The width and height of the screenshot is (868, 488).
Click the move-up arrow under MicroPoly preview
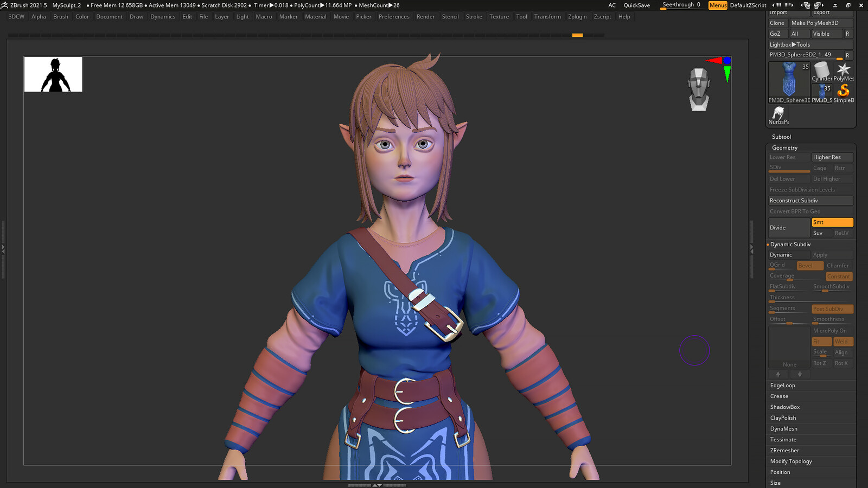pos(778,374)
